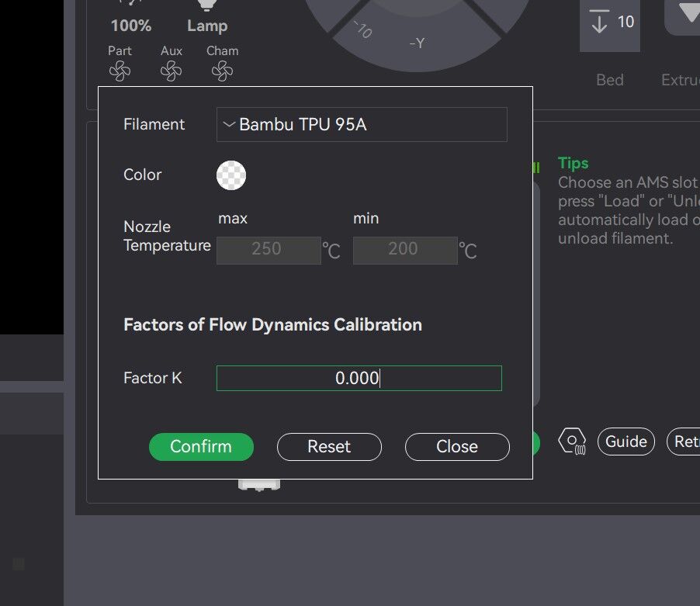Screen dimensions: 700x606
Task: Toggle the Cham chamber fan icon
Action: tap(222, 71)
